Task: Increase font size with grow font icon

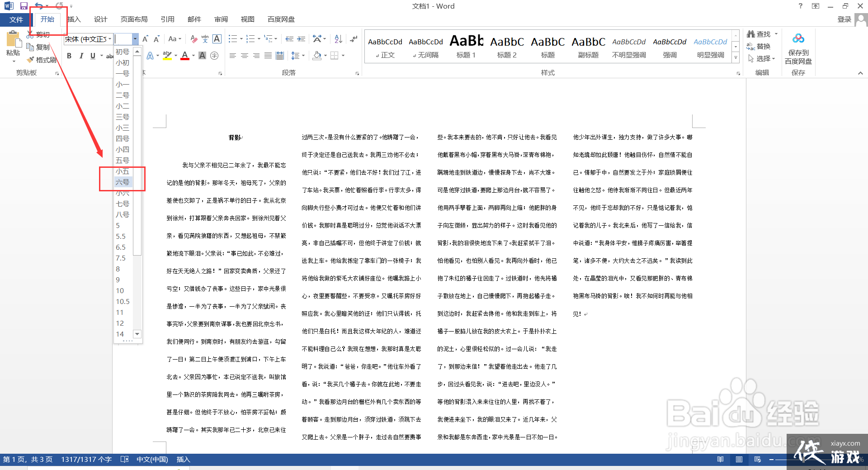Action: [145, 39]
